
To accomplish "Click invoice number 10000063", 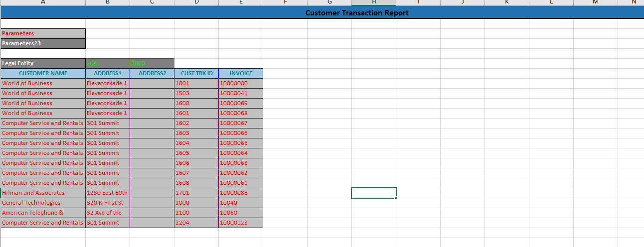I will [x=241, y=163].
